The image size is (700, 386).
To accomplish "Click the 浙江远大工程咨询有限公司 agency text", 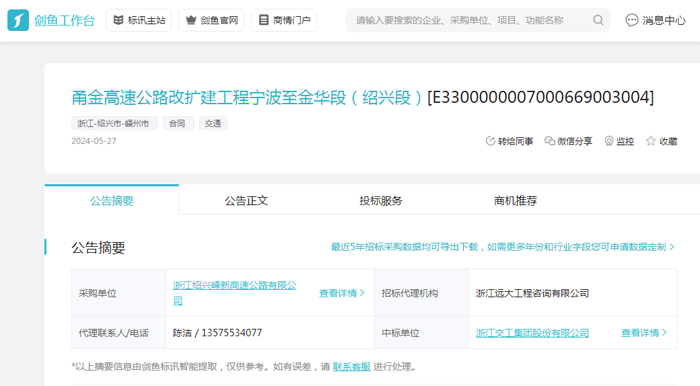I will tap(532, 293).
